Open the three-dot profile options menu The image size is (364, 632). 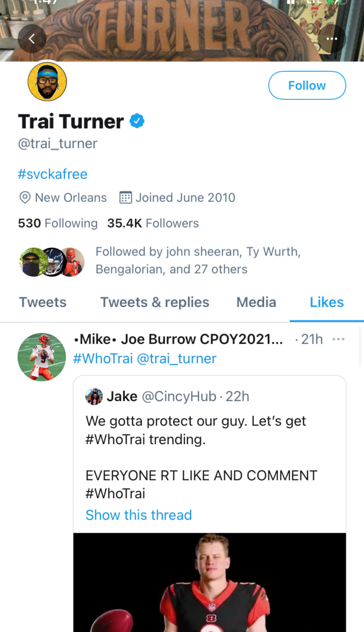(x=331, y=38)
